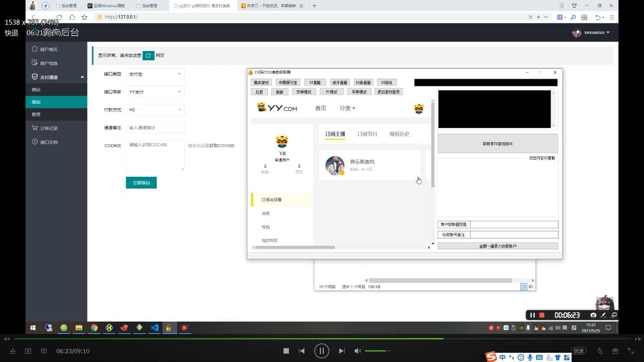The image size is (644, 362).
Task: Click the 立即添加 submit button
Action: pos(141,183)
